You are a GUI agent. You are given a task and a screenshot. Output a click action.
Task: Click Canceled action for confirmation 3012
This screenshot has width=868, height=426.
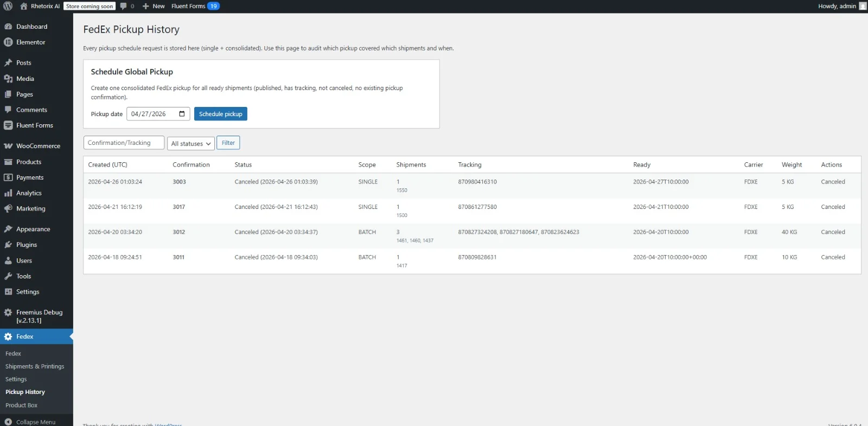(x=833, y=232)
